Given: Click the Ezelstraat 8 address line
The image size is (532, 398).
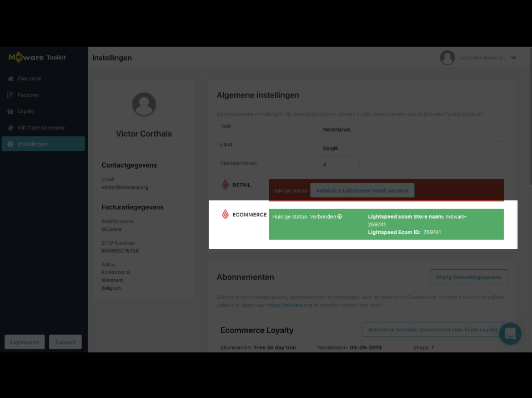Looking at the screenshot, I should pos(116,272).
